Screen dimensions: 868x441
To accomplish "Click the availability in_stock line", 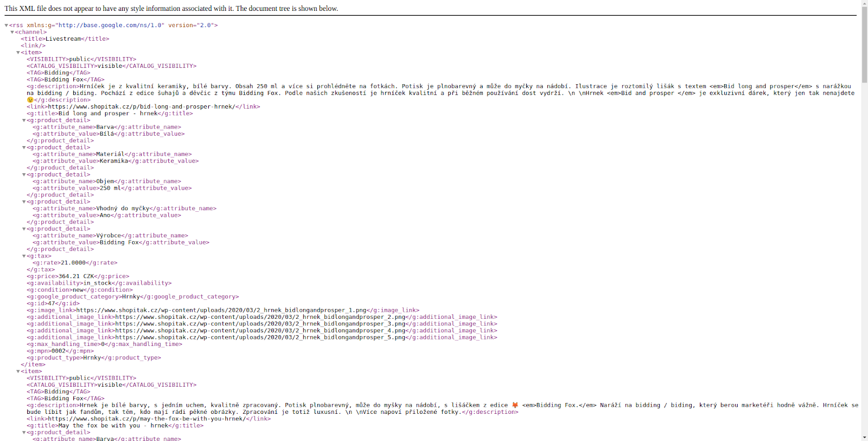I will click(x=99, y=283).
